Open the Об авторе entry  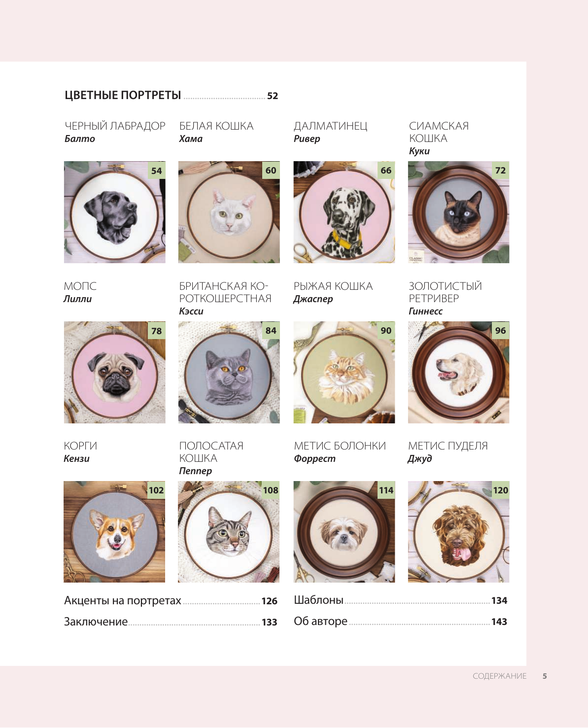coord(401,622)
